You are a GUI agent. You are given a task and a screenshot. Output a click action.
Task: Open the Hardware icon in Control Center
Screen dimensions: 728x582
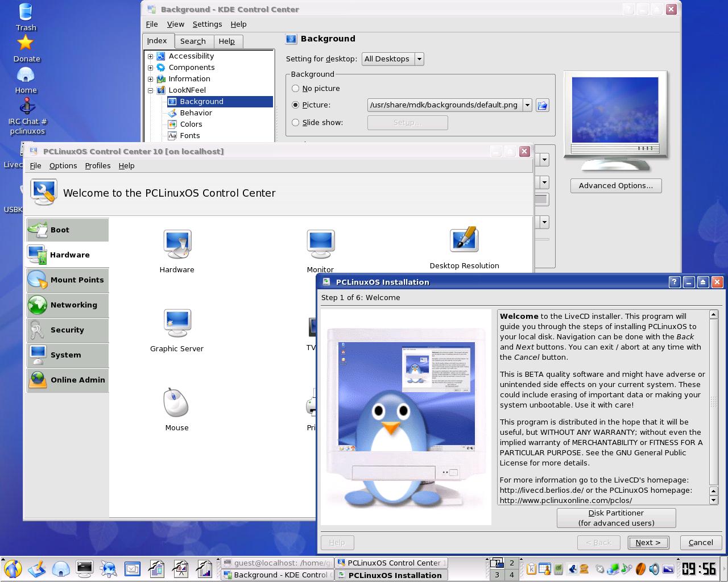[x=177, y=251]
